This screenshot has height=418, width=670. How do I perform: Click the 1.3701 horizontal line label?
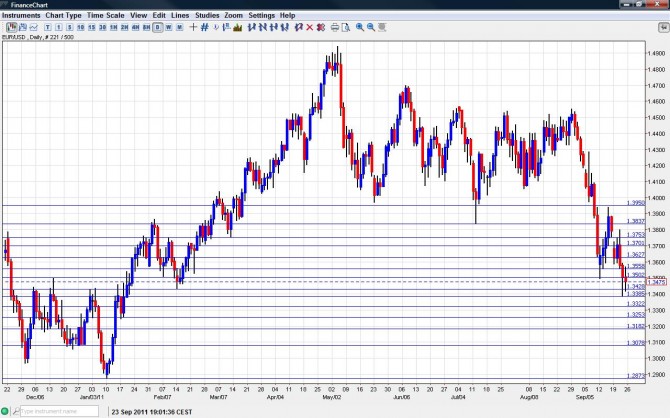[x=636, y=243]
